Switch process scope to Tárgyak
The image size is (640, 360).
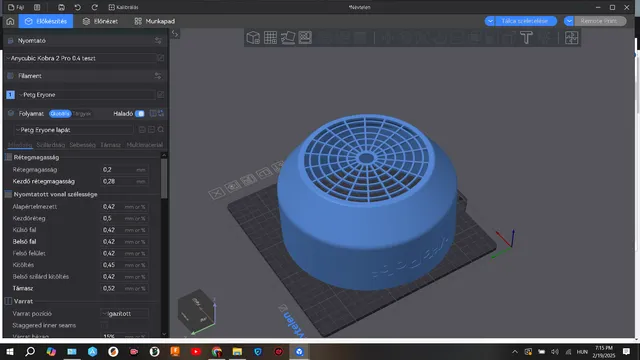[x=82, y=113]
